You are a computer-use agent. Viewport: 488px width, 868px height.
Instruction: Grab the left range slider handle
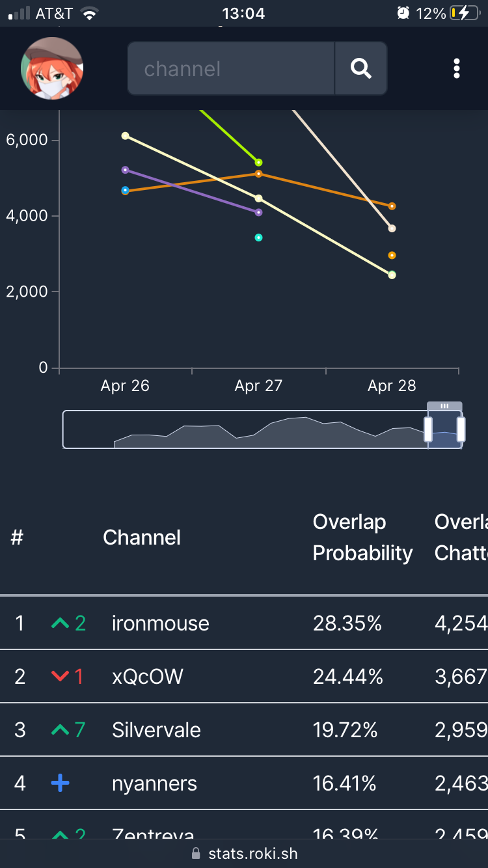(428, 429)
